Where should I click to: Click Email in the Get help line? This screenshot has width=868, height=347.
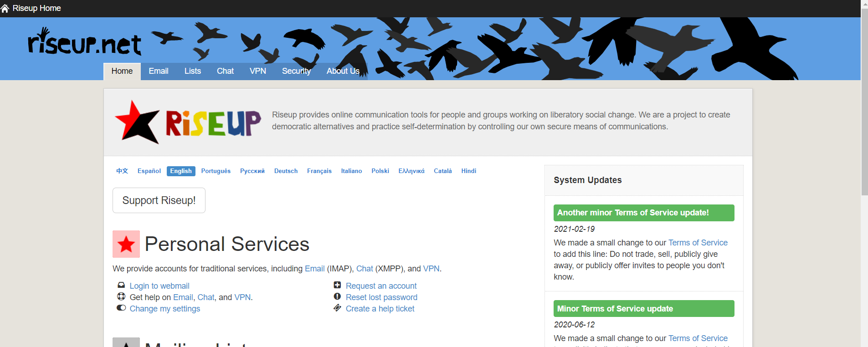click(x=183, y=297)
